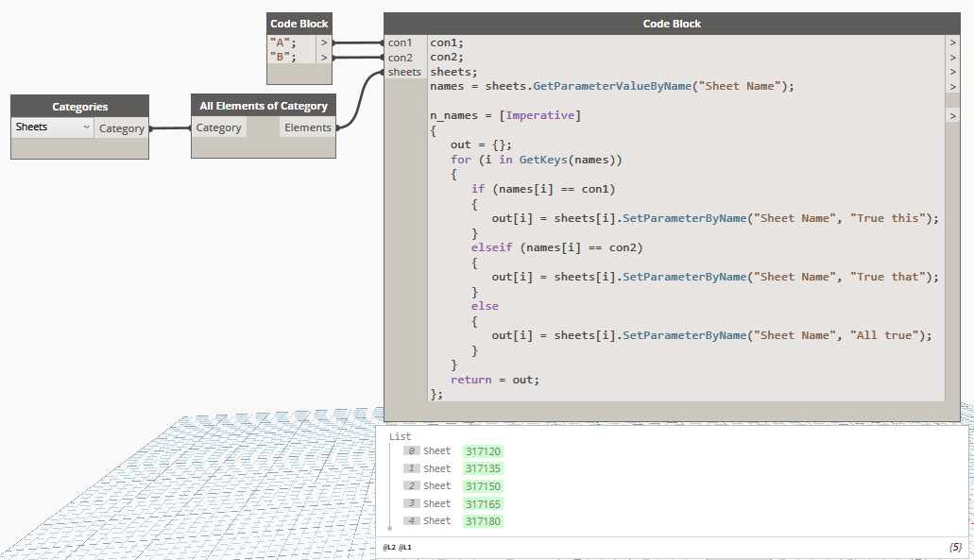Click list index 2 in preview
Viewport: 974px width, 560px height.
point(411,486)
